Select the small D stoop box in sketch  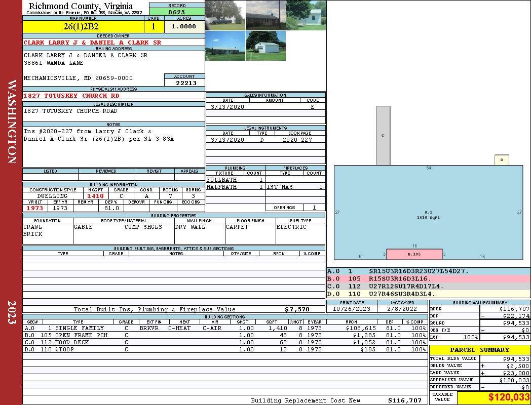tap(502, 160)
